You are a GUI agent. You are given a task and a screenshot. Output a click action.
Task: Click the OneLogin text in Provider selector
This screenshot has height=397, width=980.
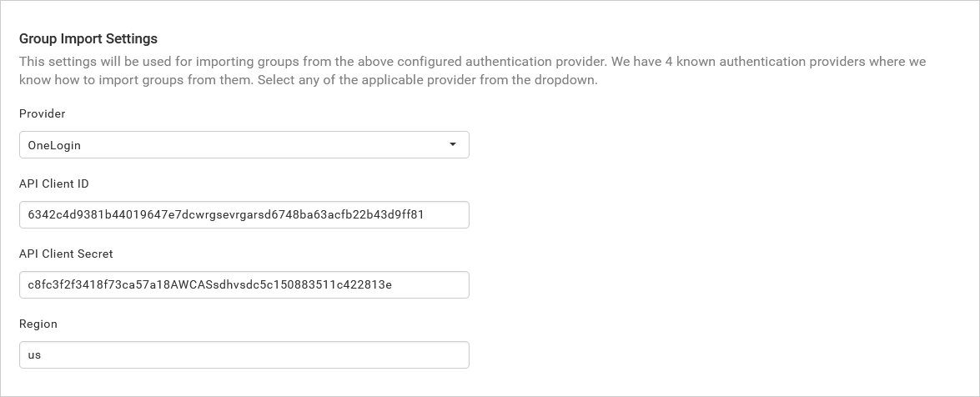pos(54,145)
